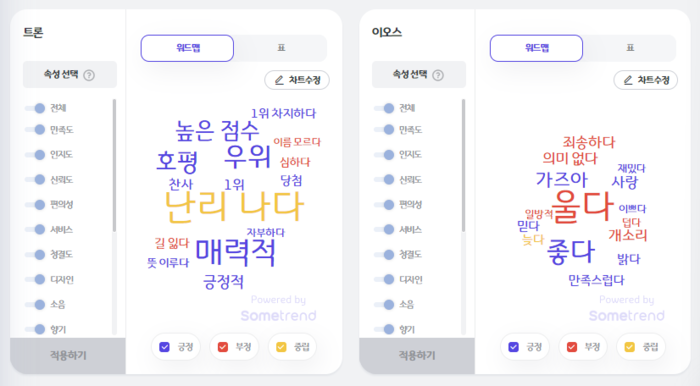Click the 이오스 attribute list scrollbar
This screenshot has width=700, height=386.
[463, 165]
